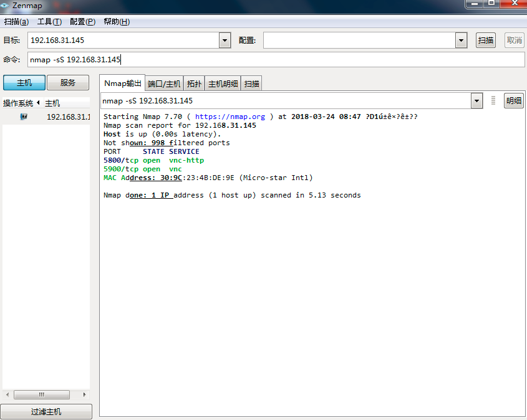Open the 配置(P) menu
The height and width of the screenshot is (420, 527).
(83, 22)
